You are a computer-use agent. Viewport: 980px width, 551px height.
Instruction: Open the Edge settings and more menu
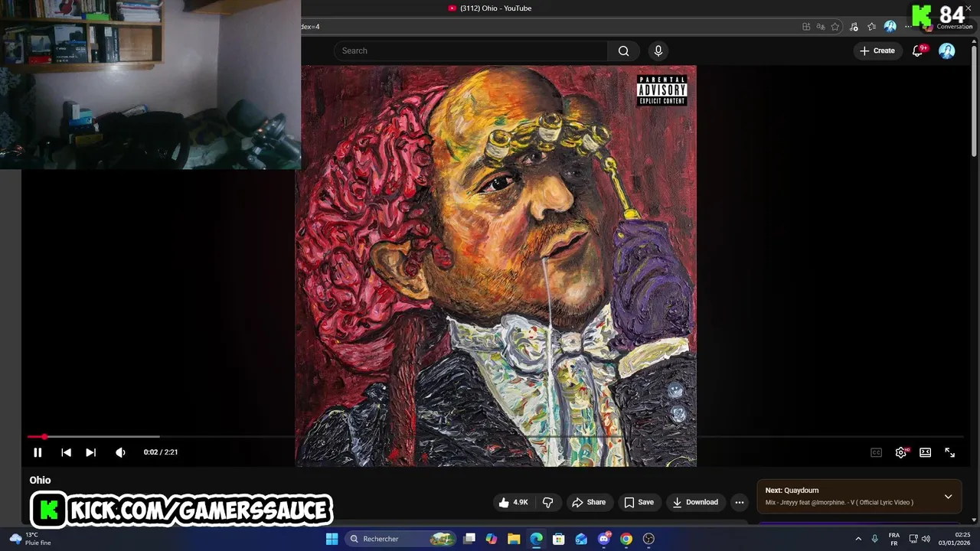click(x=909, y=27)
